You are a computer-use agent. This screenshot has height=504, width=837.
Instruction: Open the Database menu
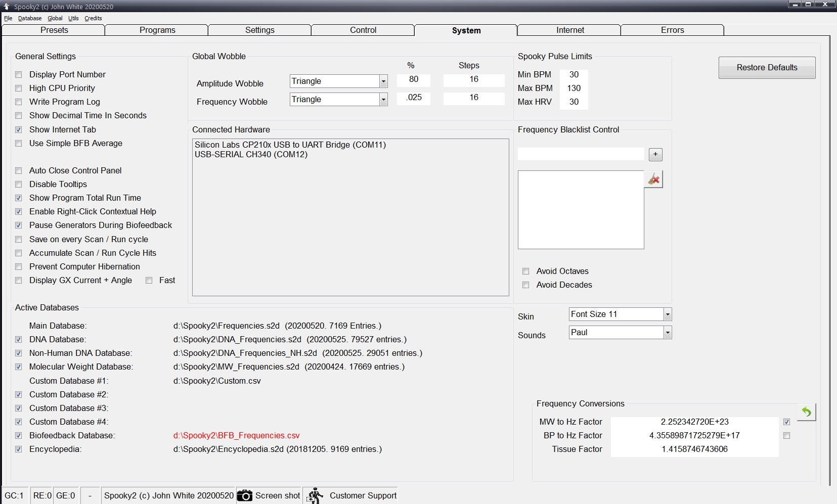(x=30, y=18)
